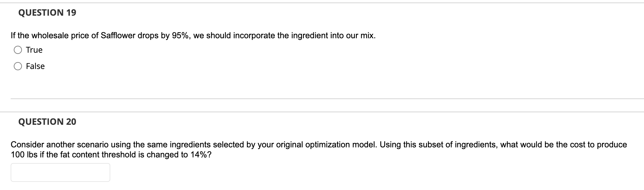Select the Safflower question statement text
This screenshot has height=190, width=644.
(193, 35)
